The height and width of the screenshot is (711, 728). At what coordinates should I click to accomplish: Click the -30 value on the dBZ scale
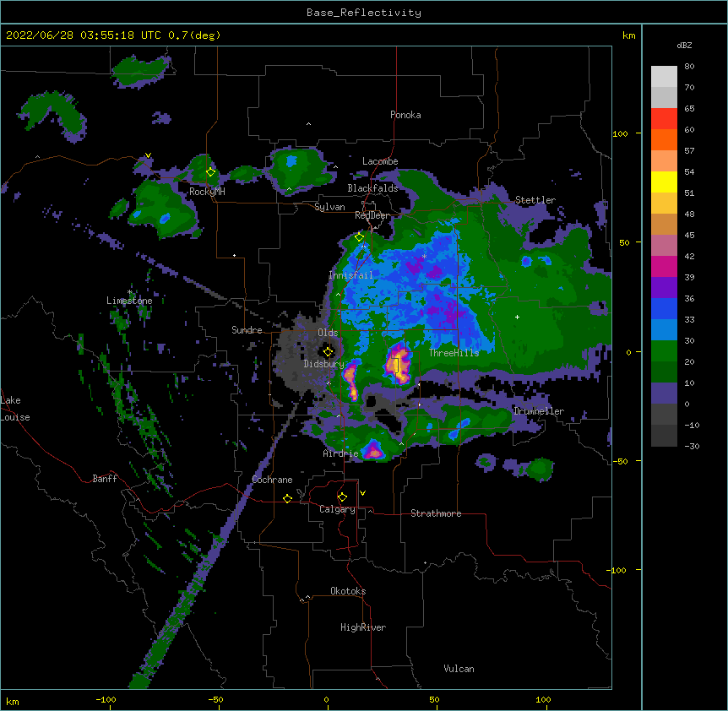[692, 446]
